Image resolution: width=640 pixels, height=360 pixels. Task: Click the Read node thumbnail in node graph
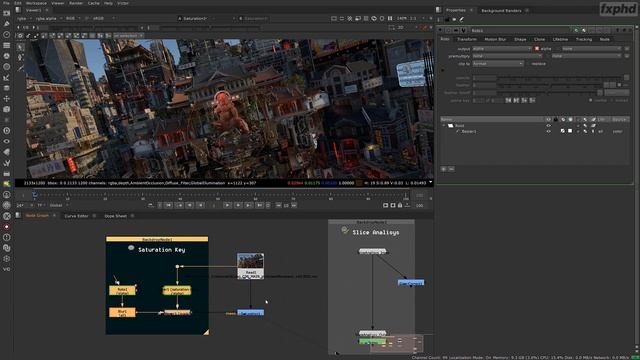coord(250,261)
